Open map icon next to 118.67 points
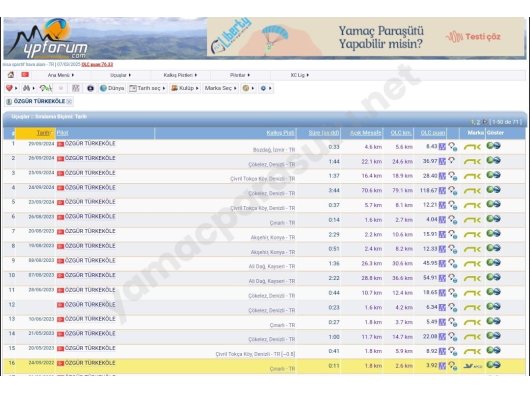The width and height of the screenshot is (530, 393). tap(442, 191)
